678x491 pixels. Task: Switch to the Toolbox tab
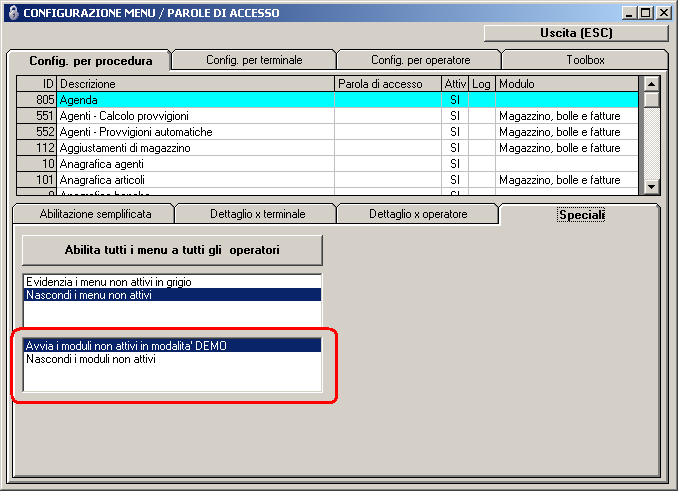pyautogui.click(x=585, y=60)
